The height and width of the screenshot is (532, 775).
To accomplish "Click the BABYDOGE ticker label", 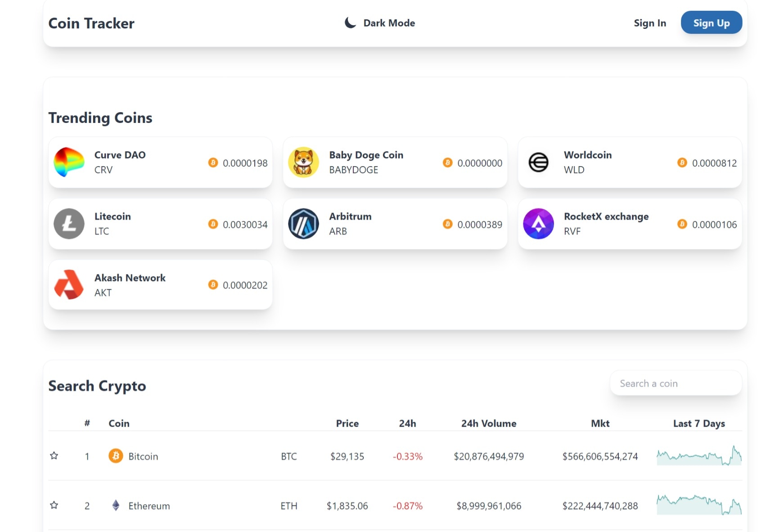I will (353, 170).
